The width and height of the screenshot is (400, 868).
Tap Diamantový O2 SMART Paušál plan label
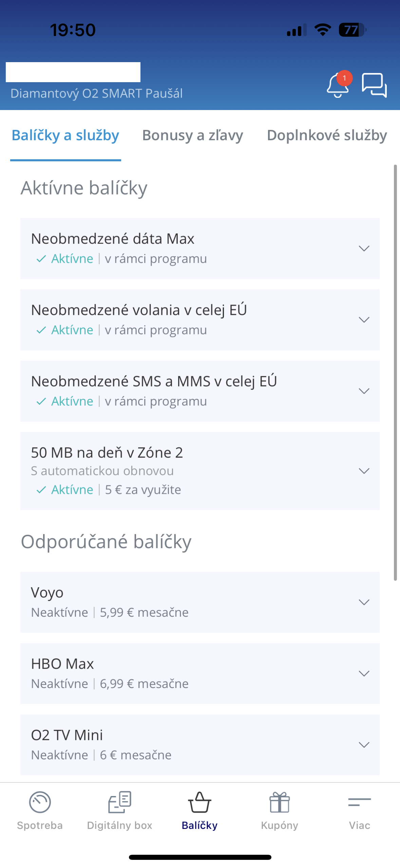(97, 93)
